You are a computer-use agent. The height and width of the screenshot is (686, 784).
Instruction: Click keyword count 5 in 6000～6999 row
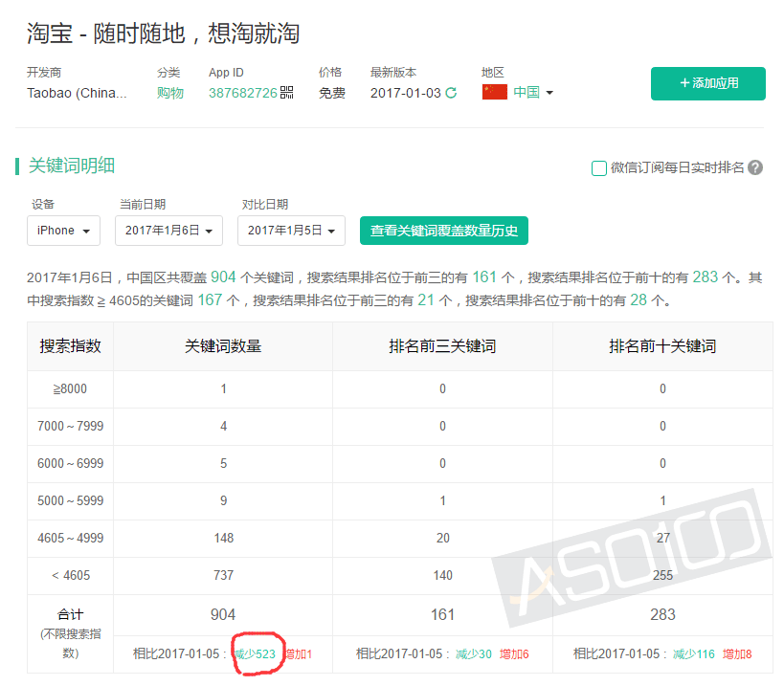[x=223, y=464]
